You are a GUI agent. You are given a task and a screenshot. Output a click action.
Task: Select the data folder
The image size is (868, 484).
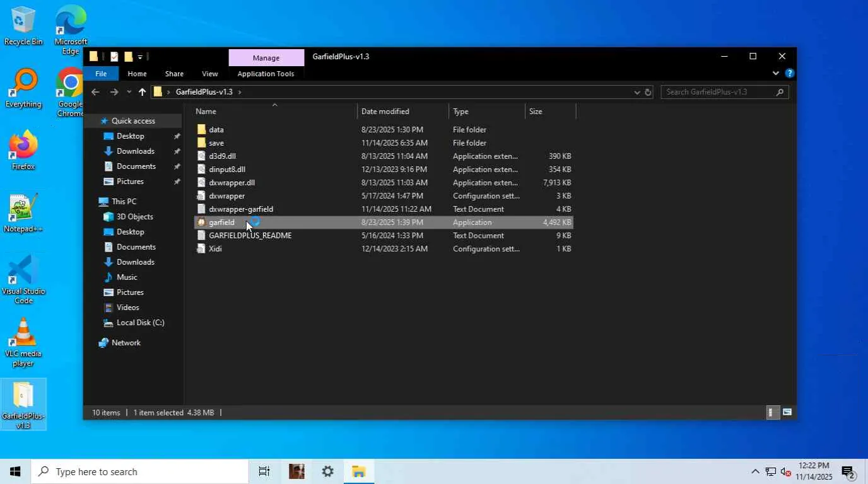[384, 130]
